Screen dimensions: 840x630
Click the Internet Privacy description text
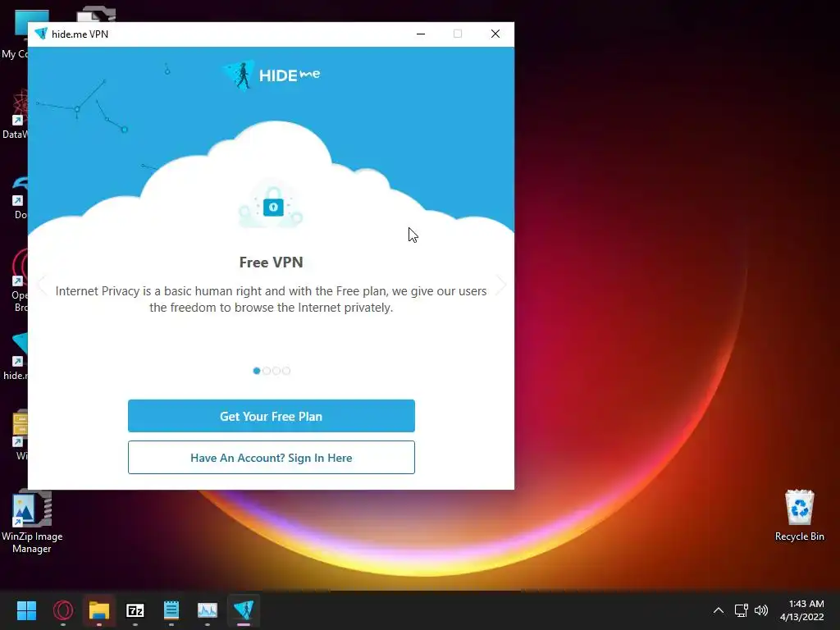click(271, 299)
